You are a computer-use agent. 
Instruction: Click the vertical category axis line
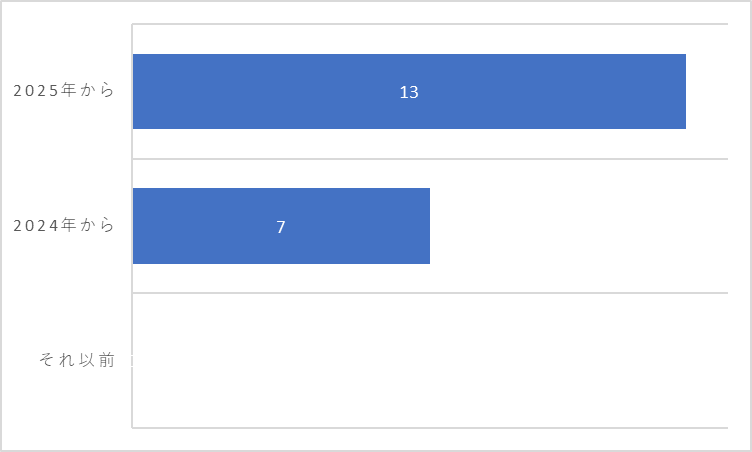tap(132, 226)
